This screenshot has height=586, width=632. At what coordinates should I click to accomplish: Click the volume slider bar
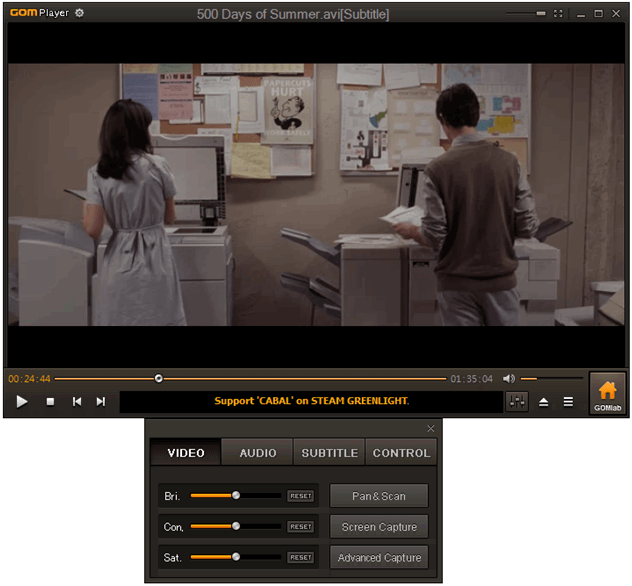[552, 379]
